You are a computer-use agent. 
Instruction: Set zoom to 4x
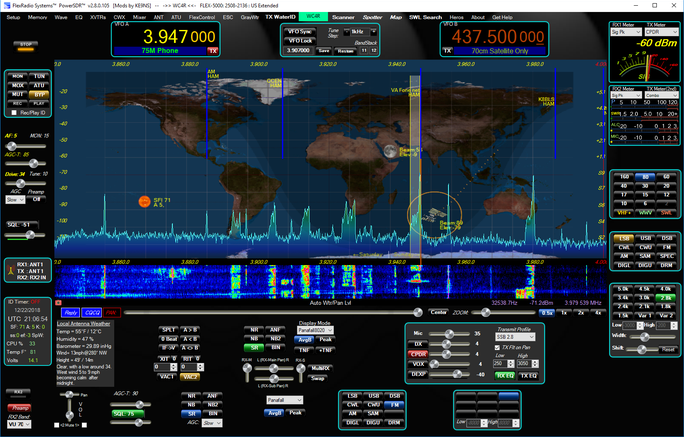(x=598, y=313)
